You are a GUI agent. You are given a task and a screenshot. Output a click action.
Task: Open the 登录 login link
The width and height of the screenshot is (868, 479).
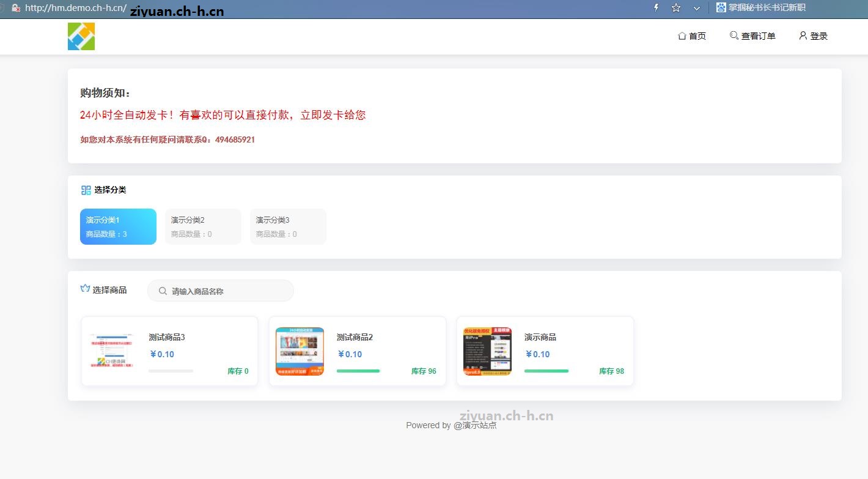(x=818, y=36)
